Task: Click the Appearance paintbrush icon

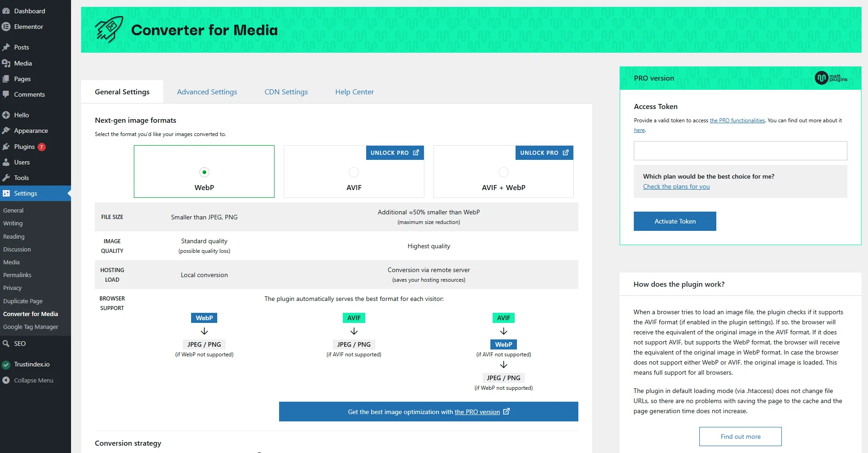Action: (6, 131)
